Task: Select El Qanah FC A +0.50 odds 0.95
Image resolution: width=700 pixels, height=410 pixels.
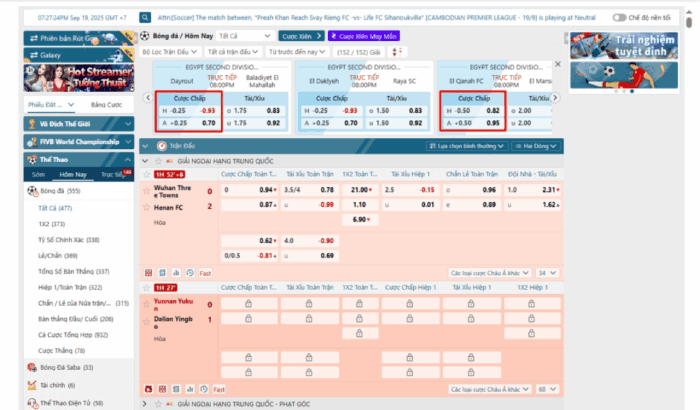Action: click(473, 123)
